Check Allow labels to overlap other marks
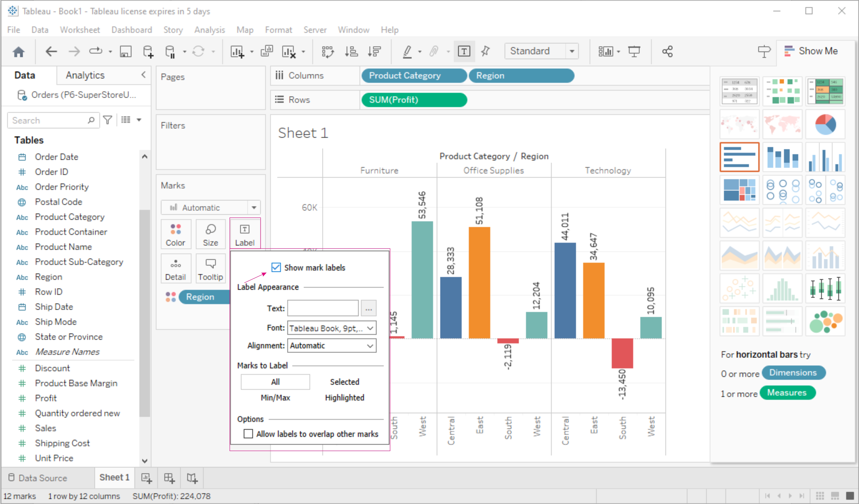The width and height of the screenshot is (859, 504). (x=248, y=434)
